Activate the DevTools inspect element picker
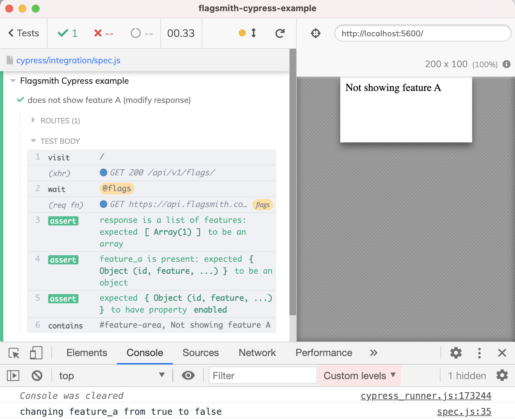The width and height of the screenshot is (515, 420). click(x=14, y=353)
